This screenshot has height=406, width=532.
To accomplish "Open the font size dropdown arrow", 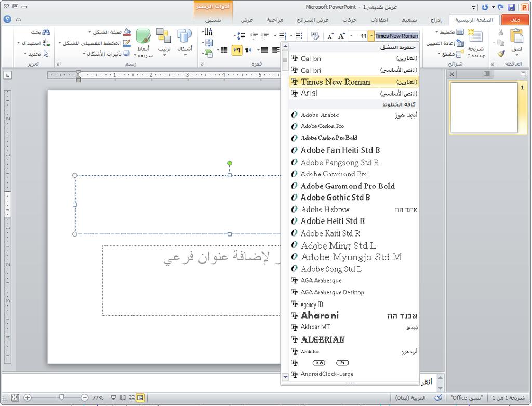I will click(352, 36).
